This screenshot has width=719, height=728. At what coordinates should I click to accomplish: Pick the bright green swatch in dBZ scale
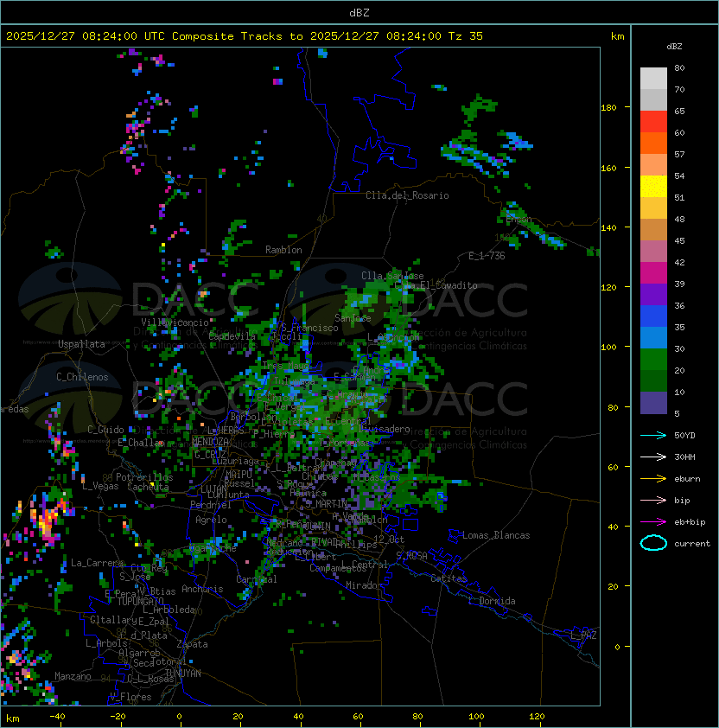coord(653,360)
